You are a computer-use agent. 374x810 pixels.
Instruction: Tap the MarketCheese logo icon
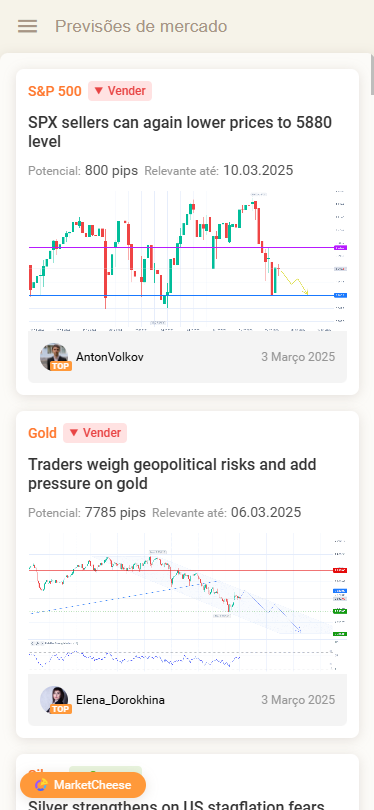[x=41, y=785]
